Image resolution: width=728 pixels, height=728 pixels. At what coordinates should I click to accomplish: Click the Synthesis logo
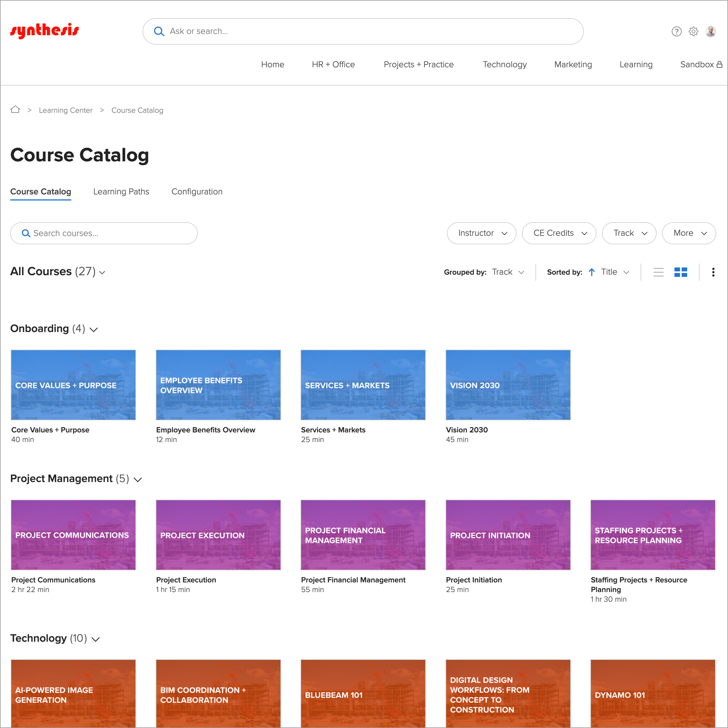click(x=45, y=31)
